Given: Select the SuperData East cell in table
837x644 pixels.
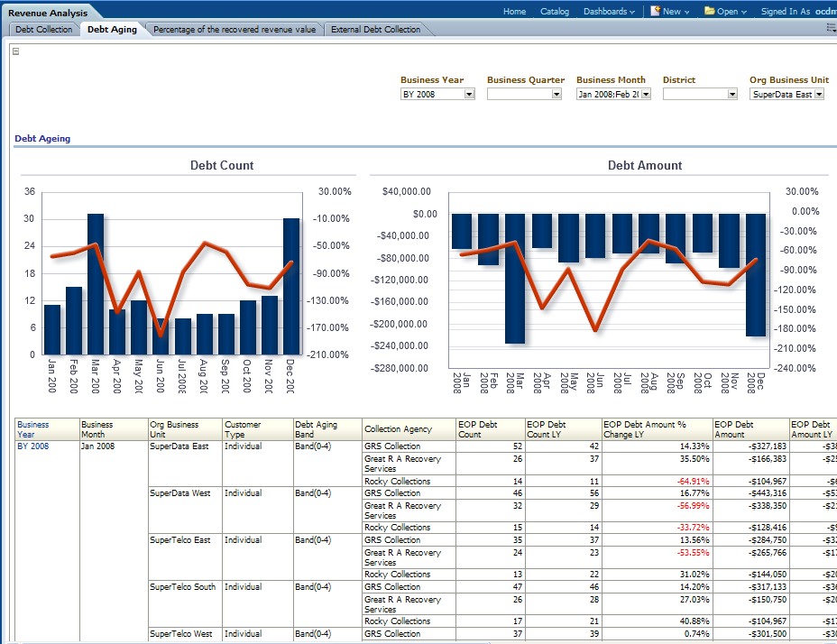Looking at the screenshot, I should click(x=179, y=446).
